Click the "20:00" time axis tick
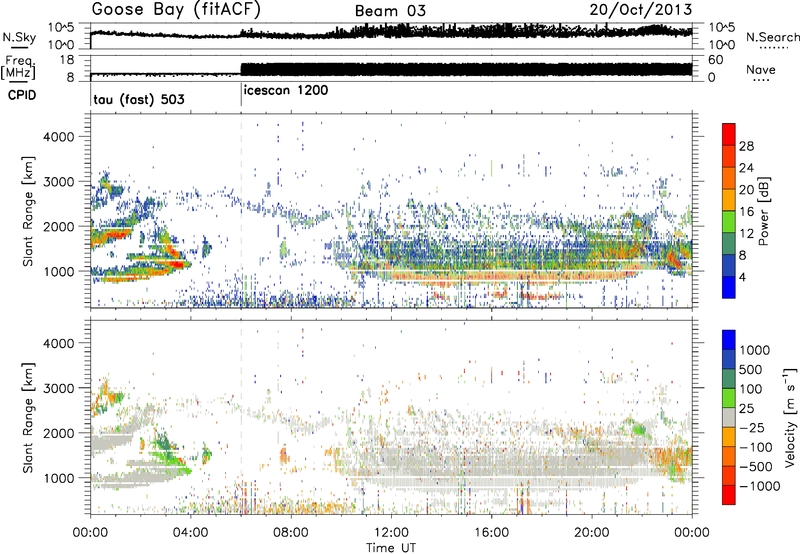800x554 pixels. (x=592, y=533)
